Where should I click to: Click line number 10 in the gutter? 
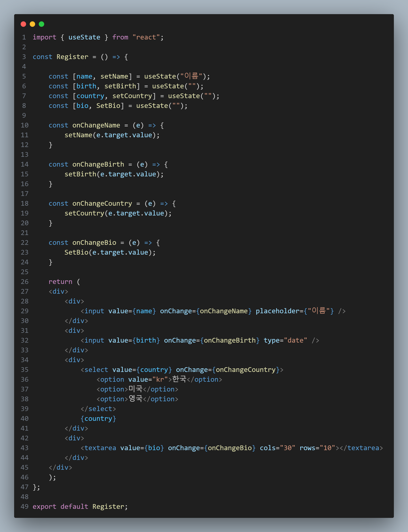pos(24,125)
